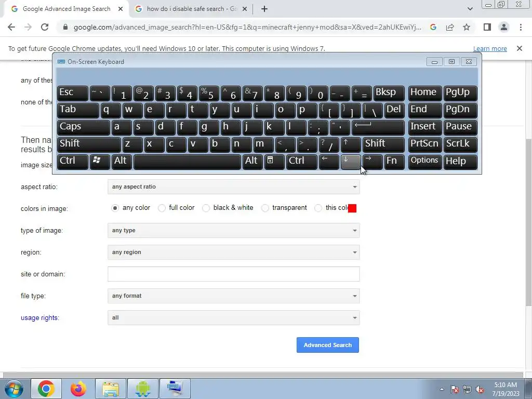Open the tab search chevron
The width and height of the screenshot is (532, 399).
pos(470,9)
